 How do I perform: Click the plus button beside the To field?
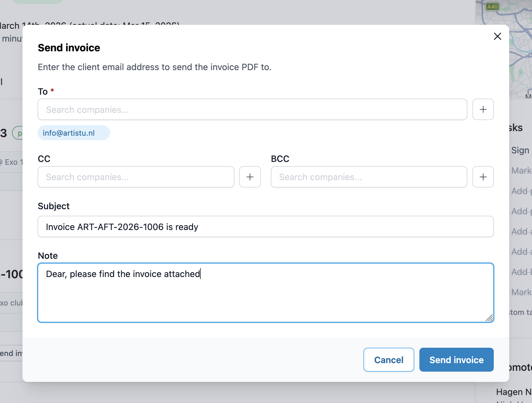[x=483, y=109]
